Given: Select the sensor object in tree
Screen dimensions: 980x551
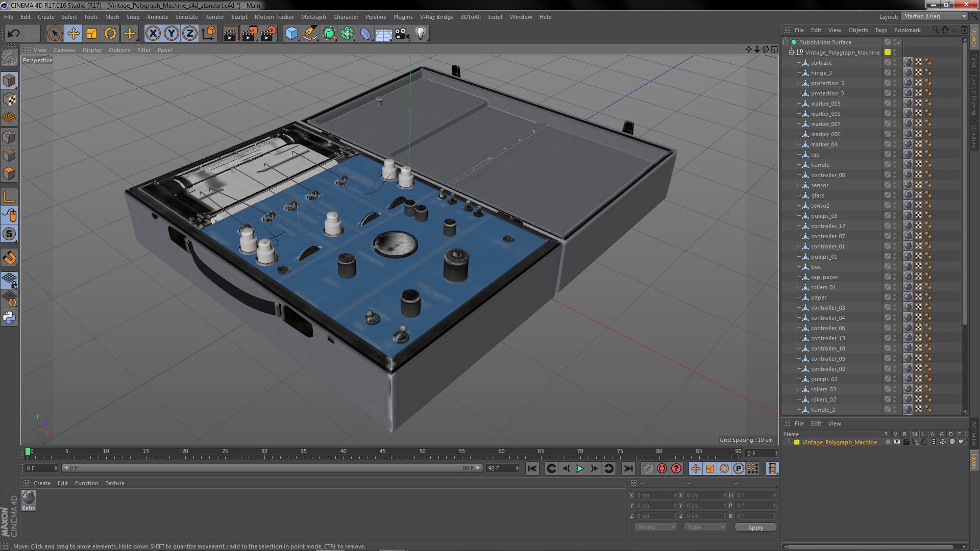Looking at the screenshot, I should (819, 185).
